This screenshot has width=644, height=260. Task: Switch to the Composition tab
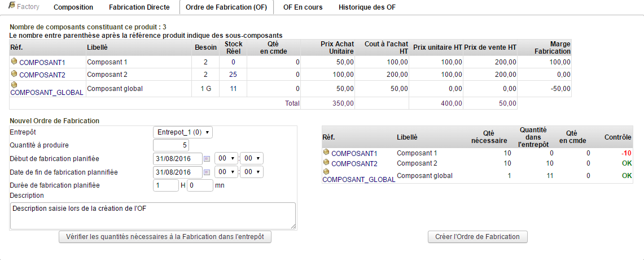click(x=73, y=7)
